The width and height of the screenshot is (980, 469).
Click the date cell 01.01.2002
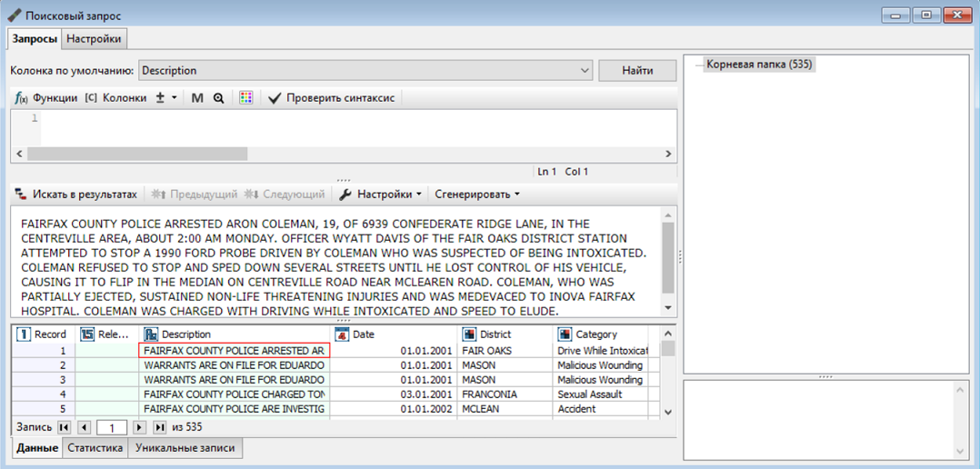point(395,408)
